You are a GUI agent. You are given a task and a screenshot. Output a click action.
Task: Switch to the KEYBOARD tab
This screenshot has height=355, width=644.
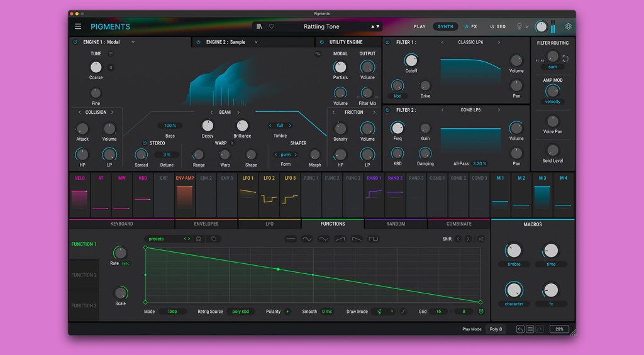coord(121,224)
